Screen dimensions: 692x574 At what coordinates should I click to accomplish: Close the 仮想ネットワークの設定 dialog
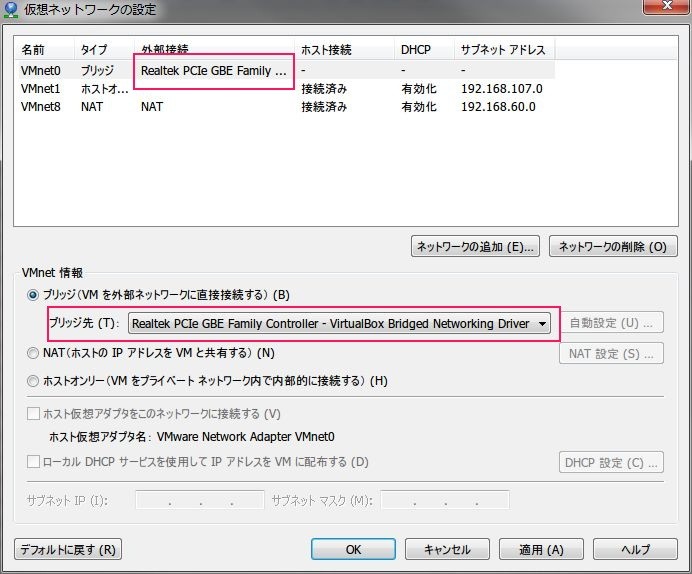[667, 6]
